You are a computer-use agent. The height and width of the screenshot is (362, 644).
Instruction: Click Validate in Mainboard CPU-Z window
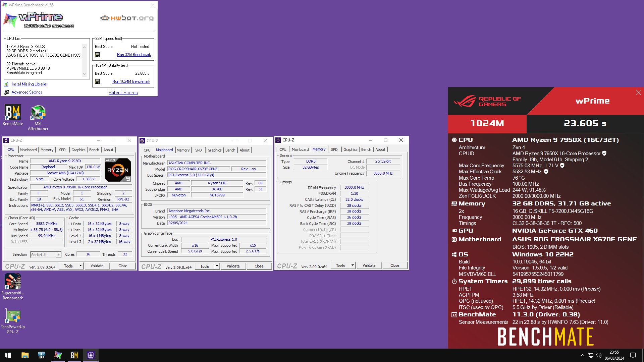coord(233,266)
